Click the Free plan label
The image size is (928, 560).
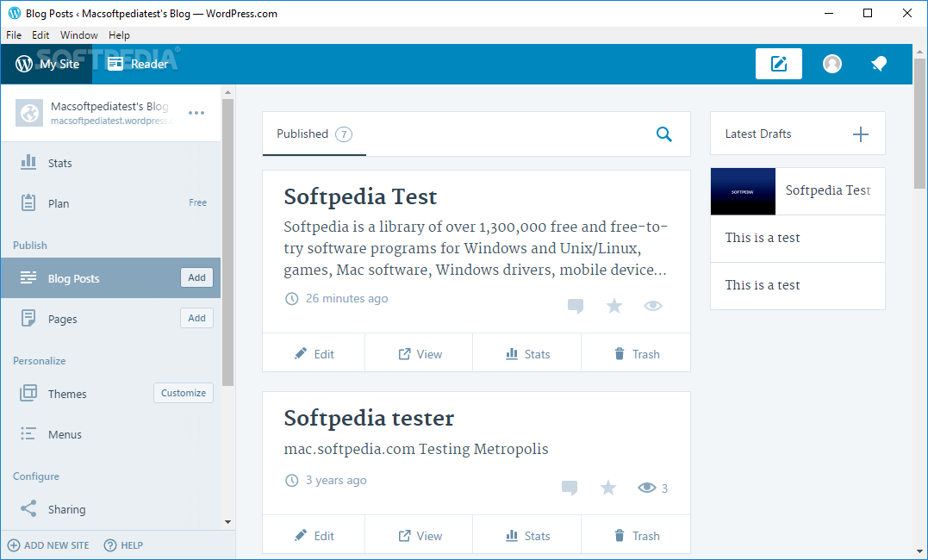[x=197, y=202]
